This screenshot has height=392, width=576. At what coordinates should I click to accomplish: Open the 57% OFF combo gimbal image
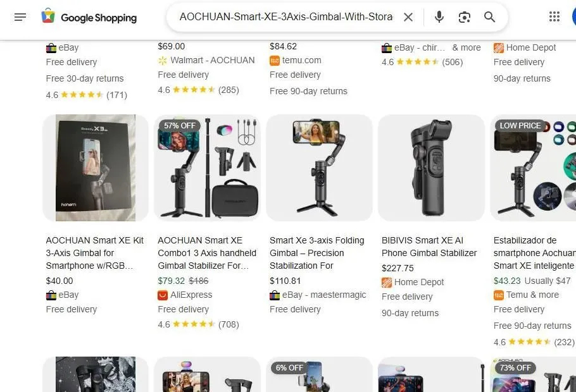click(x=207, y=168)
